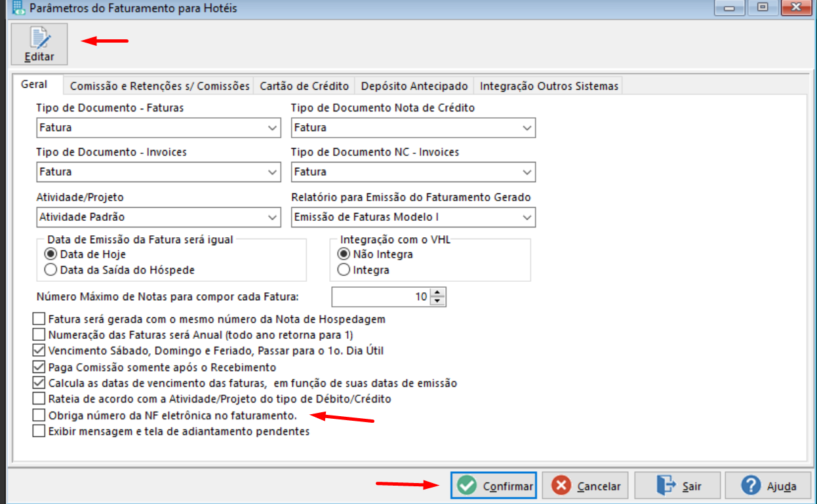Open Relatório para Emissão do Faturamento dropdown
This screenshot has width=817, height=504.
pos(527,217)
